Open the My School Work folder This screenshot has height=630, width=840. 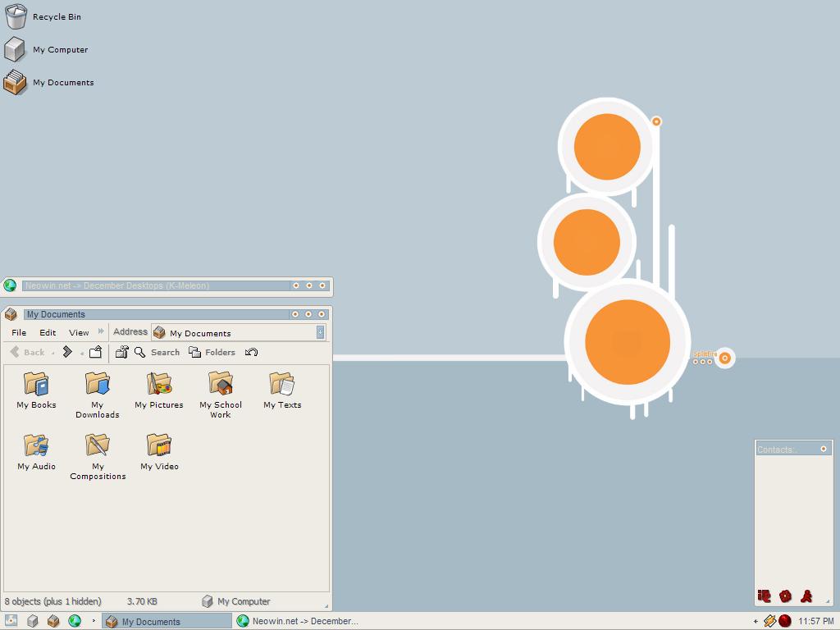coord(221,384)
